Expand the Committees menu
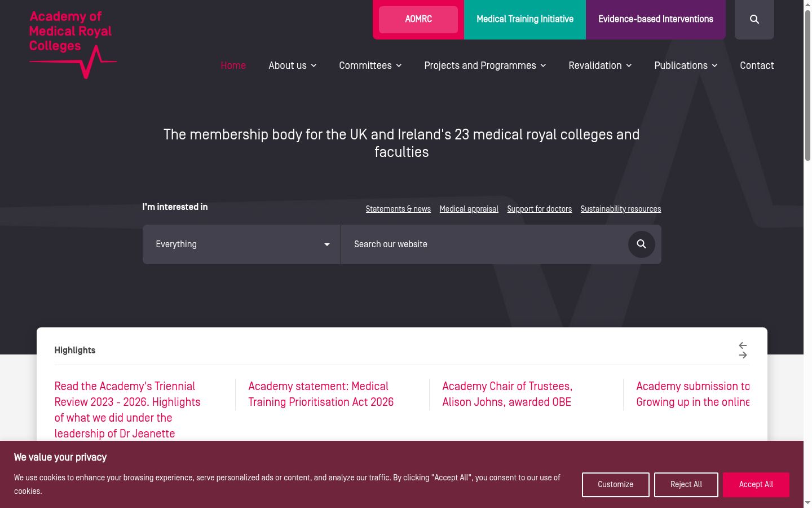Image resolution: width=812 pixels, height=508 pixels. (370, 65)
